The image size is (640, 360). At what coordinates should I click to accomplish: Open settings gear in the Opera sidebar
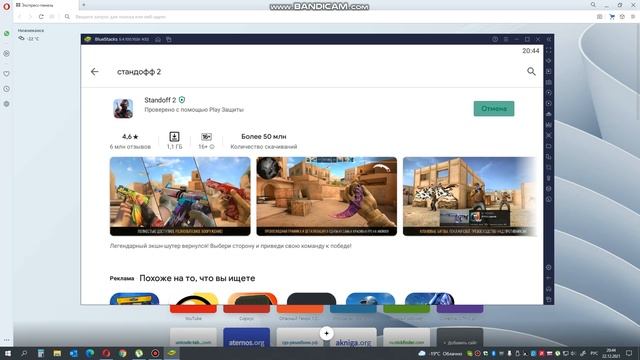(x=7, y=104)
